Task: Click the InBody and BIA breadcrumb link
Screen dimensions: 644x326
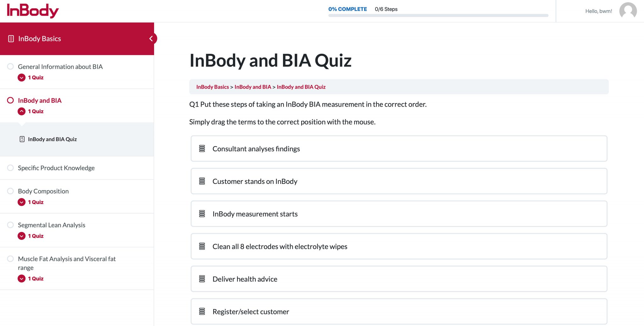Action: coord(253,87)
